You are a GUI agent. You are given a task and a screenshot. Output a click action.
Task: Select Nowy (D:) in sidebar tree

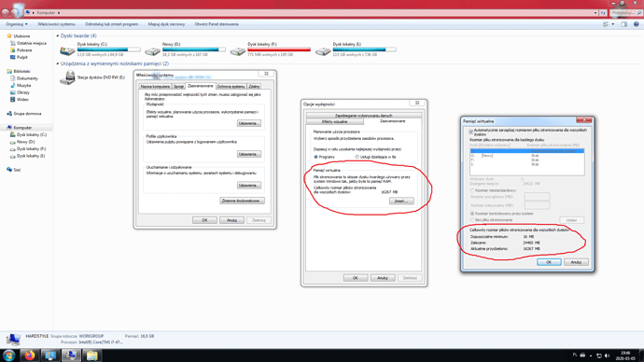coord(25,142)
